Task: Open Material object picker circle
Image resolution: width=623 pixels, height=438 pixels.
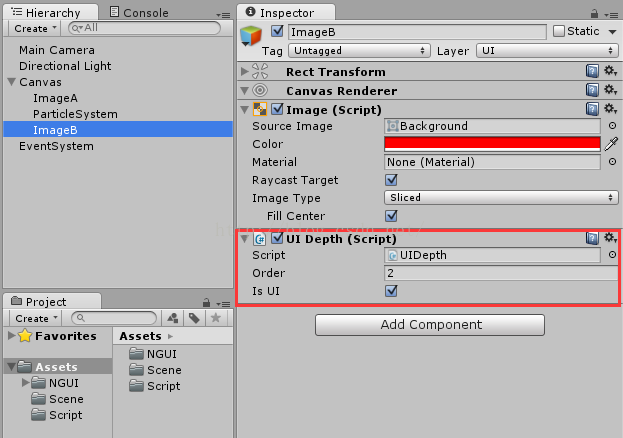Action: pyautogui.click(x=612, y=161)
